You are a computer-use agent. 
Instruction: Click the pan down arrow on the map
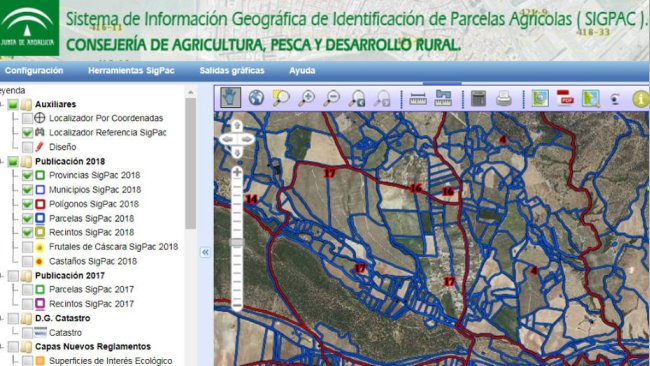pyautogui.click(x=237, y=153)
